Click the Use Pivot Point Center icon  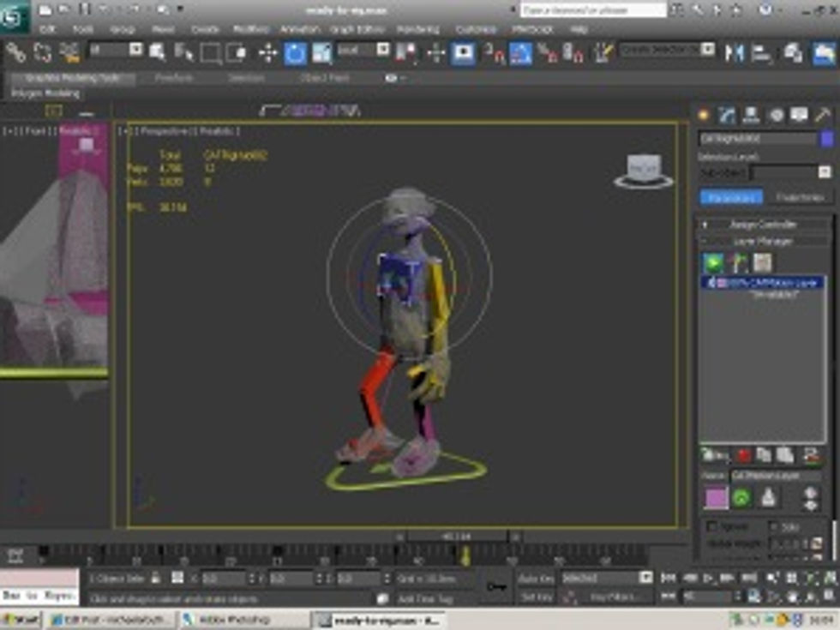click(406, 52)
